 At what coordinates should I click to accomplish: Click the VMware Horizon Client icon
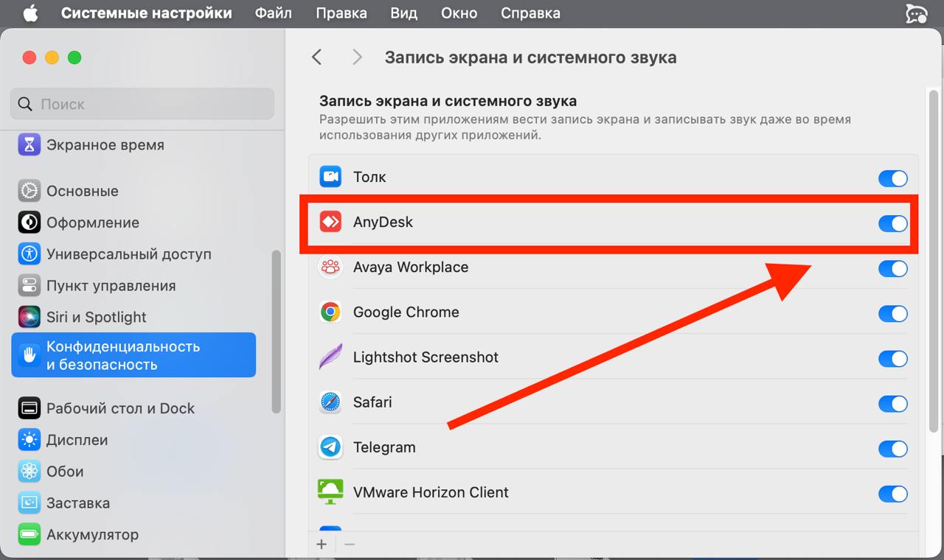330,491
